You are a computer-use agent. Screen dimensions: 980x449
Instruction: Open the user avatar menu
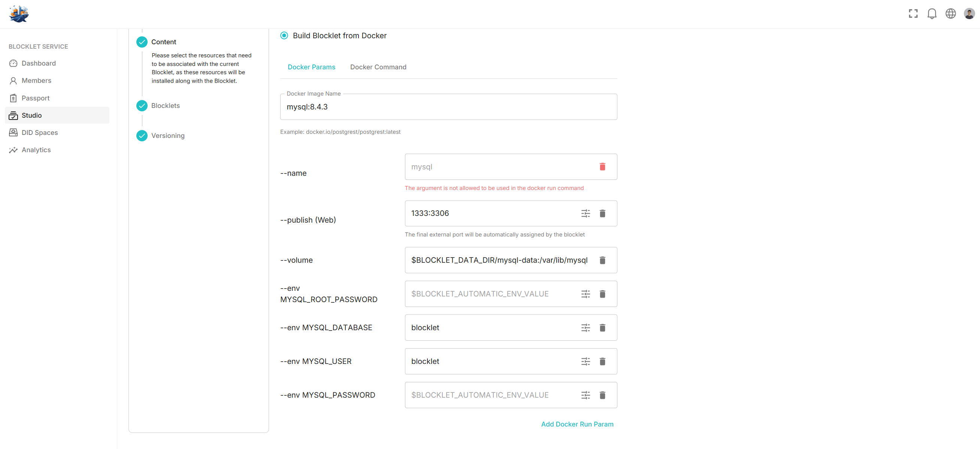[969, 14]
